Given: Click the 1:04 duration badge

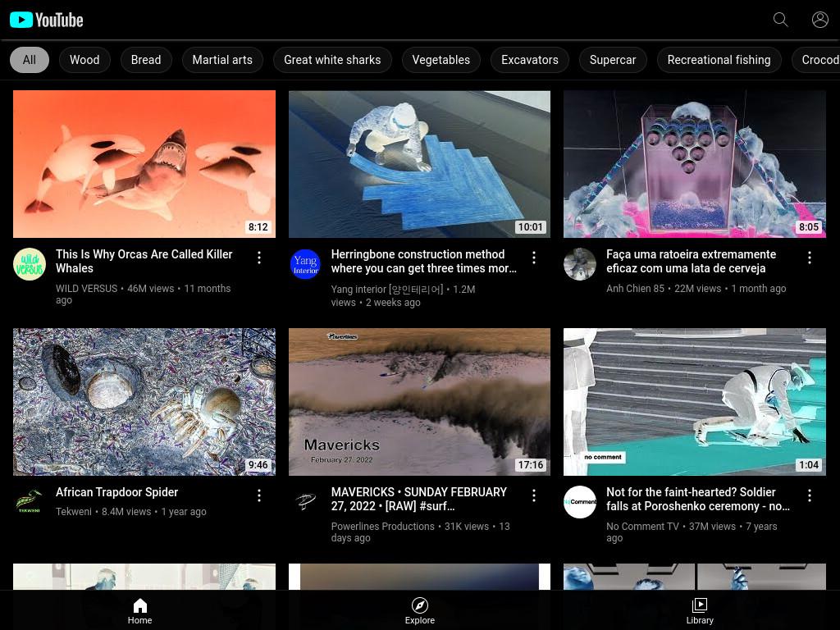Looking at the screenshot, I should 808,465.
